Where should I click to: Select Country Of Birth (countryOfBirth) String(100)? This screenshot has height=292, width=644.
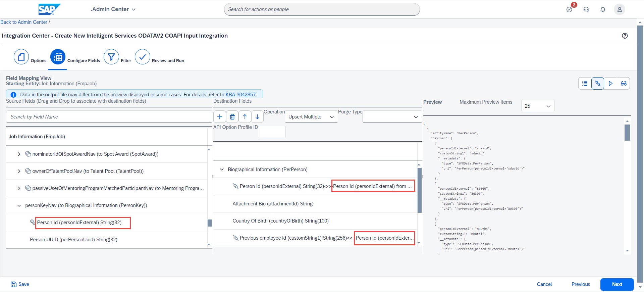(x=280, y=221)
